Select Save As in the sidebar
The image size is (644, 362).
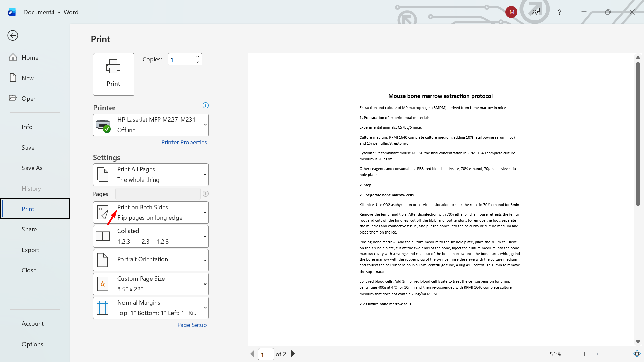click(35, 168)
